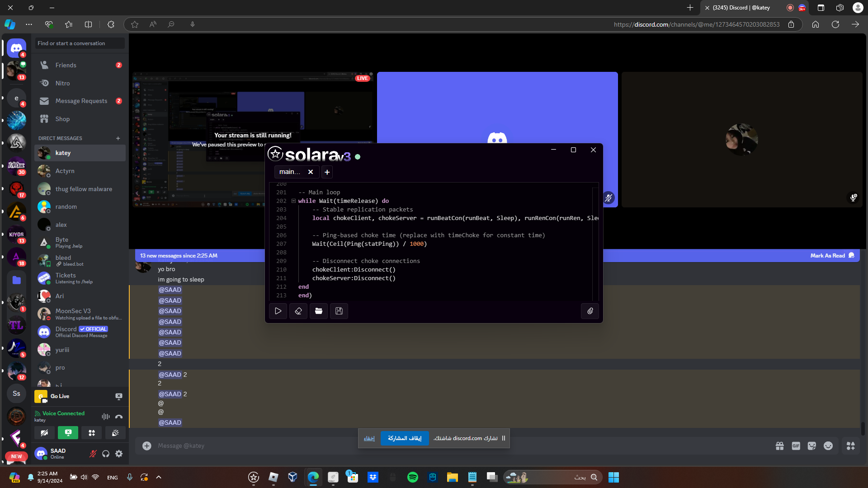Open the soundboard in voice panel
This screenshot has height=488, width=868.
coord(115,433)
